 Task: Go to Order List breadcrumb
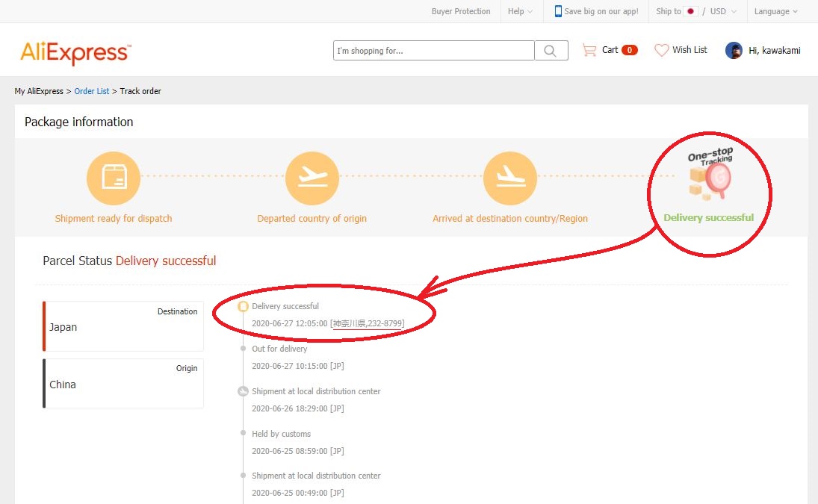92,91
